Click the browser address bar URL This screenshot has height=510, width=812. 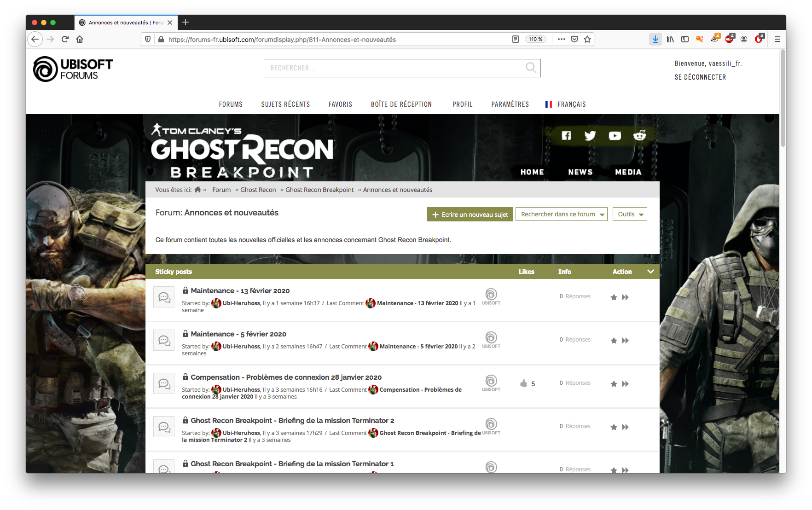click(282, 40)
